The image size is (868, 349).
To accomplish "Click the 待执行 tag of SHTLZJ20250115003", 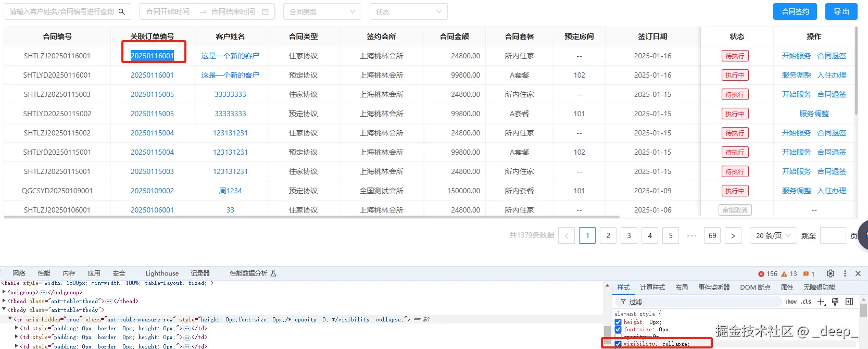I will (x=735, y=94).
